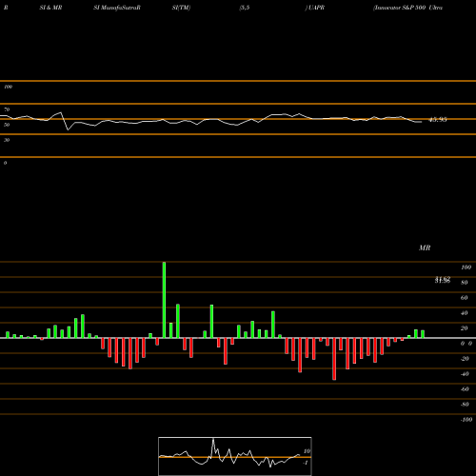Click the -20 label on MR axis
476x476 pixels.
click(465, 359)
